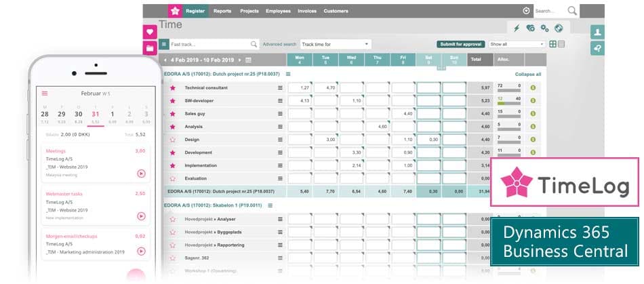Click the dollar icon on Technical consultant row

pos(533,88)
